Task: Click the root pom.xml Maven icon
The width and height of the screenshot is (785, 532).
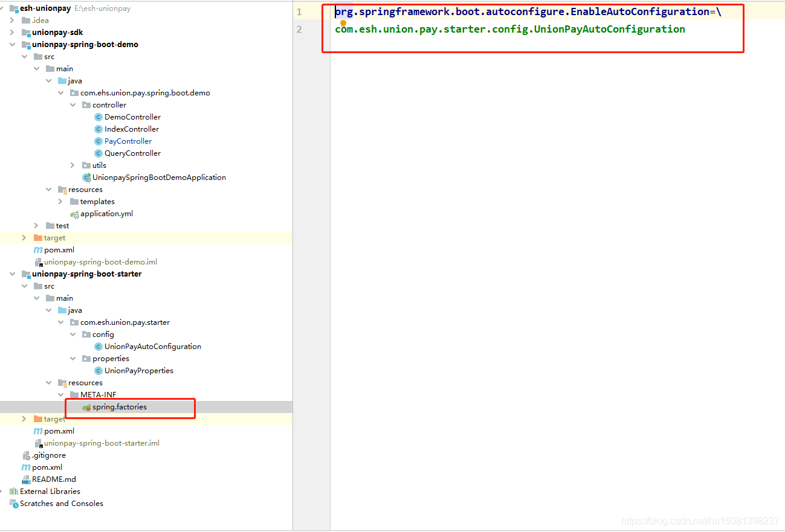Action: [x=26, y=467]
